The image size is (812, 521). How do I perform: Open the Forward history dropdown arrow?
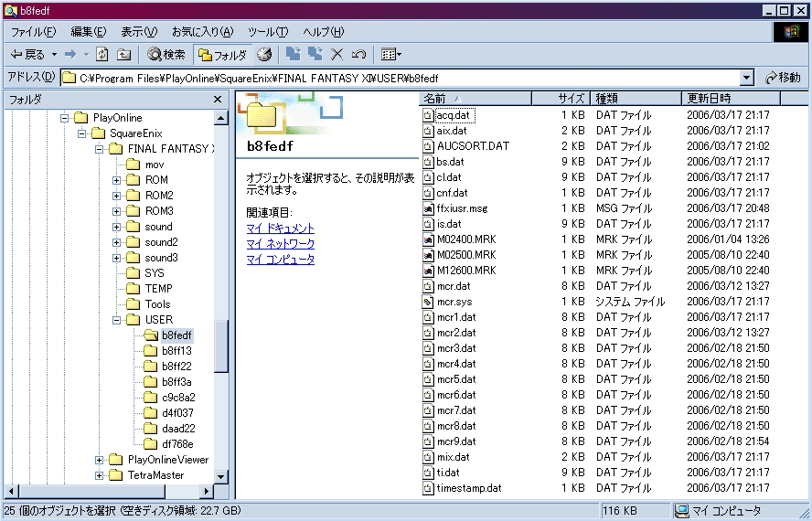(x=87, y=54)
